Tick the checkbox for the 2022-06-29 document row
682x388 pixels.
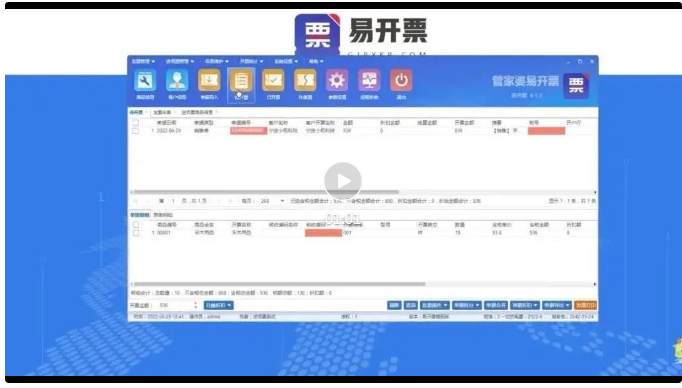pyautogui.click(x=136, y=130)
